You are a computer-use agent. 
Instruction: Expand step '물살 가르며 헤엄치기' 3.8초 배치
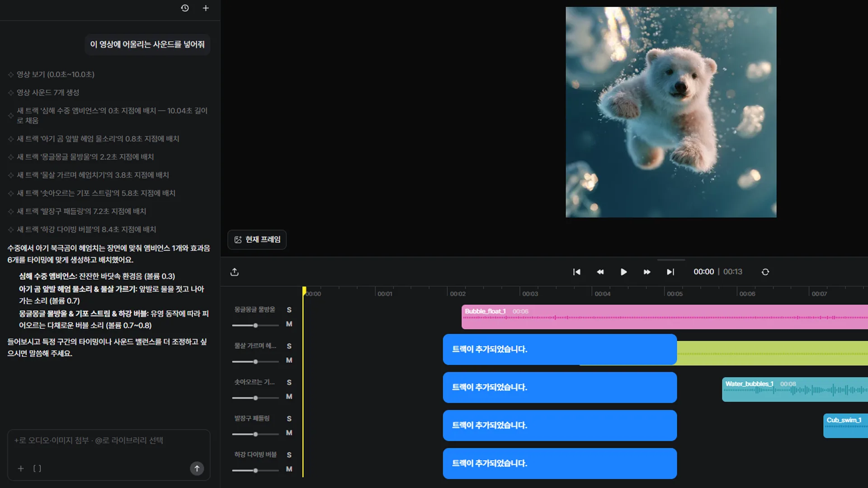click(x=93, y=175)
